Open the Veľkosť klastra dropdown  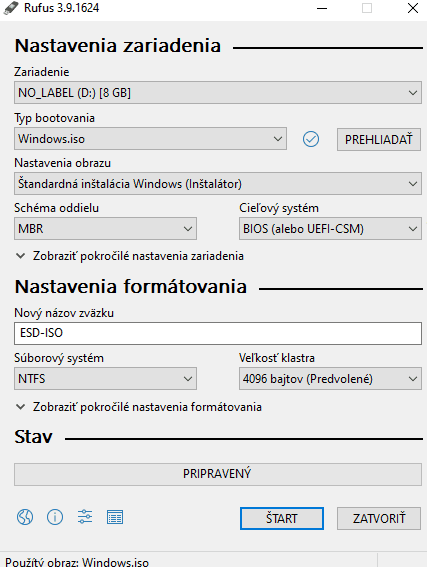click(330, 379)
